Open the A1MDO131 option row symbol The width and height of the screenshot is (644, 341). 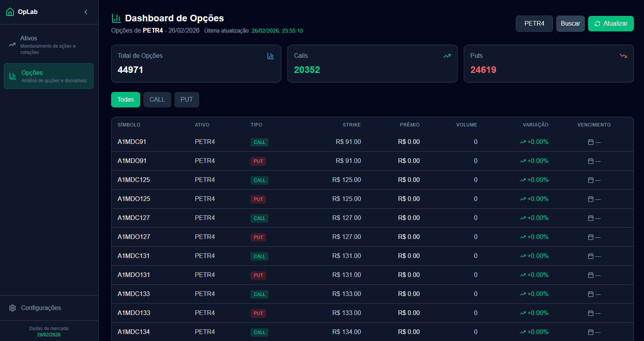point(134,275)
